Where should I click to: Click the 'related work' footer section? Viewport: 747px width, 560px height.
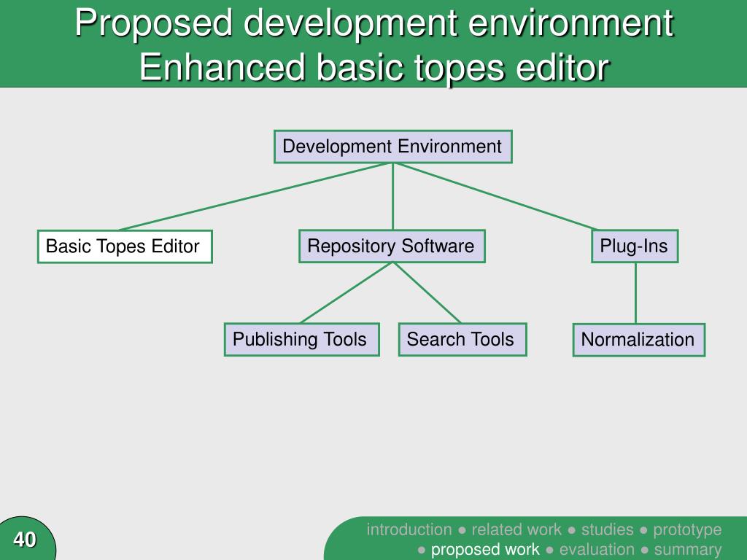pos(516,529)
